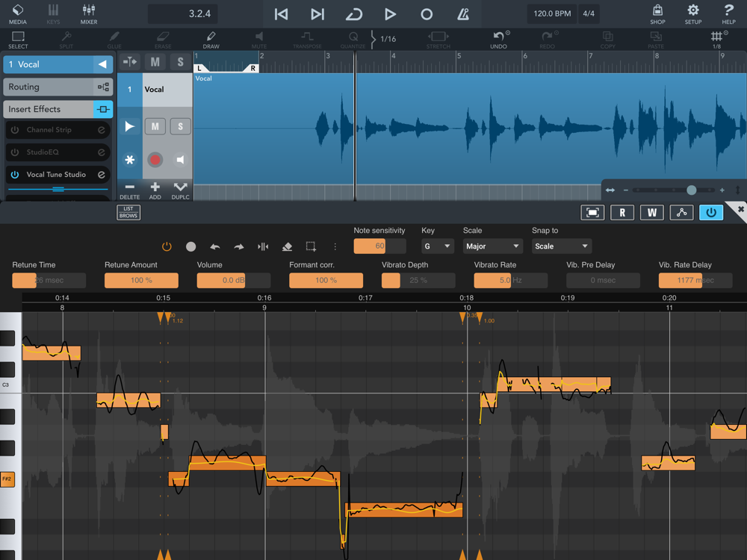
Task: Toggle Vocal Tune Studio power on/off
Action: (15, 175)
